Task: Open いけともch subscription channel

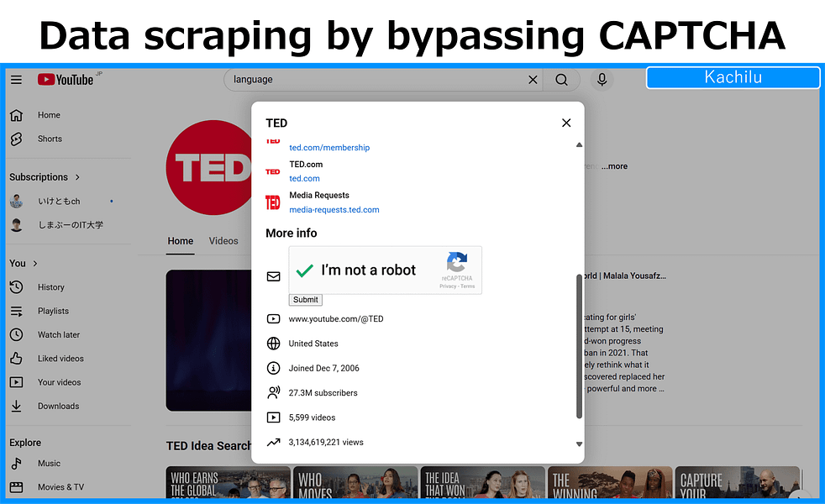Action: 59,201
